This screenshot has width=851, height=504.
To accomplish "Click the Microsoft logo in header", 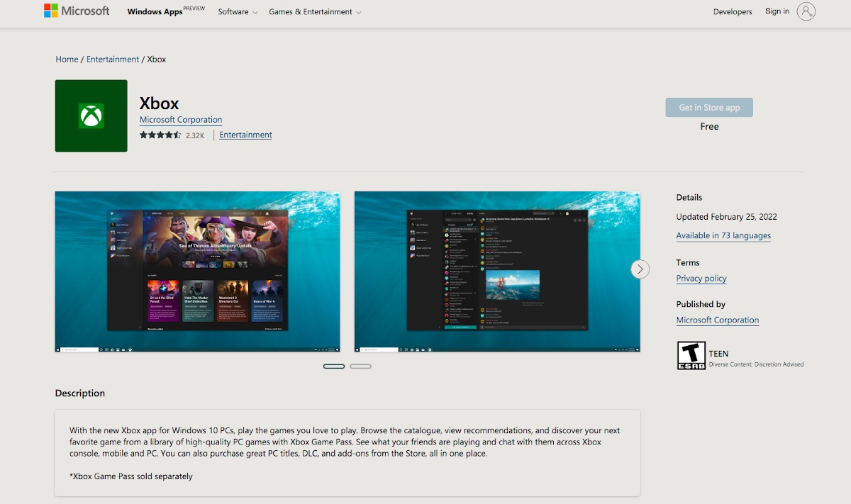I will pos(77,11).
